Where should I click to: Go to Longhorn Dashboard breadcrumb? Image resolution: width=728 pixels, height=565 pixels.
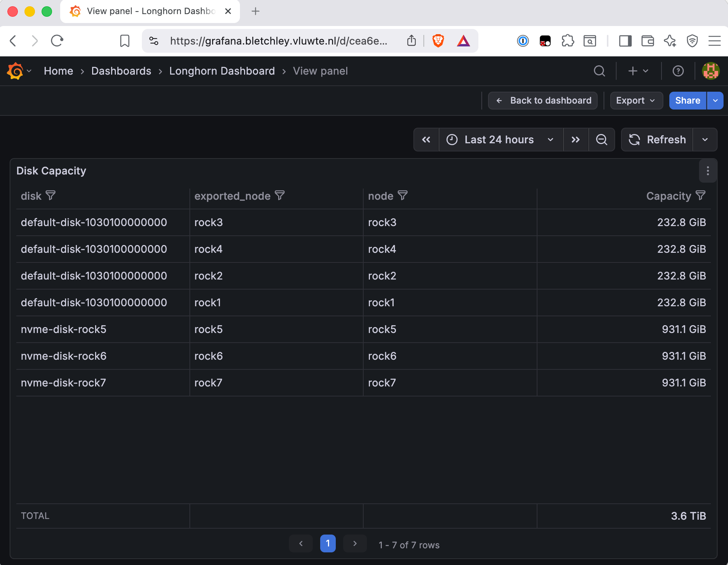tap(222, 71)
